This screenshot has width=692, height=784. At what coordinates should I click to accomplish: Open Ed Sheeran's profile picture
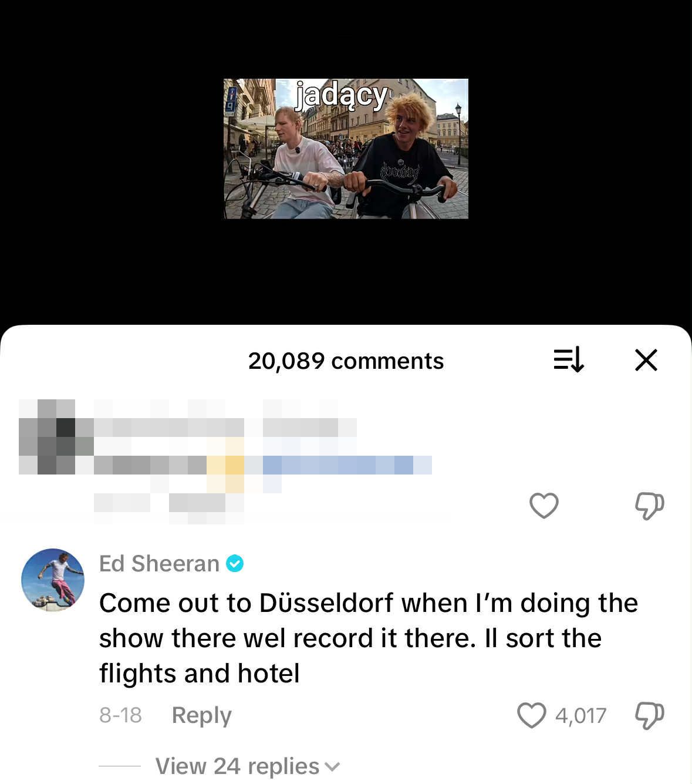tap(53, 580)
